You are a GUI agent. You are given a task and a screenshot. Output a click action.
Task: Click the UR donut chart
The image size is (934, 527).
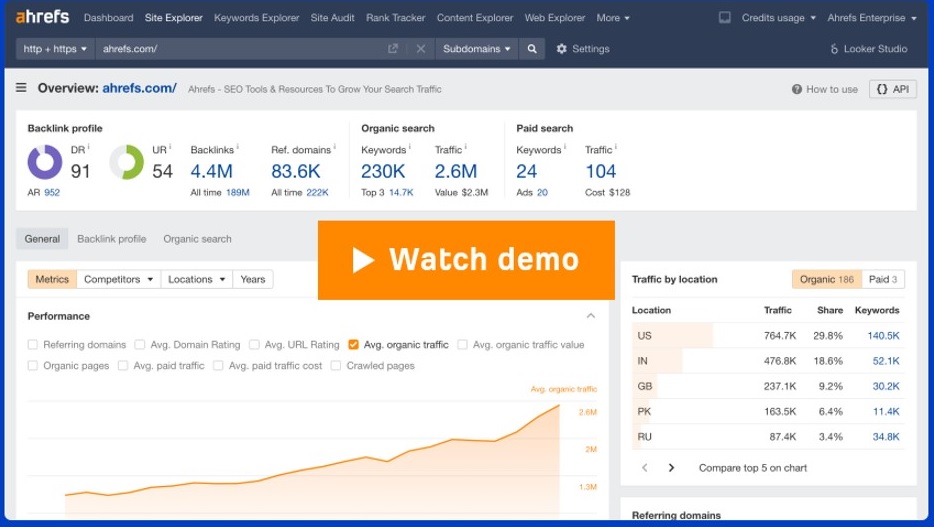coord(126,162)
